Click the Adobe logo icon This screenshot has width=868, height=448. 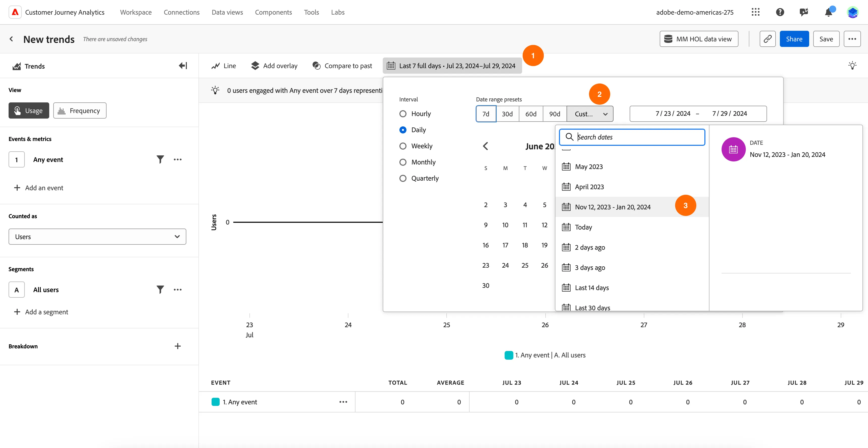click(15, 12)
